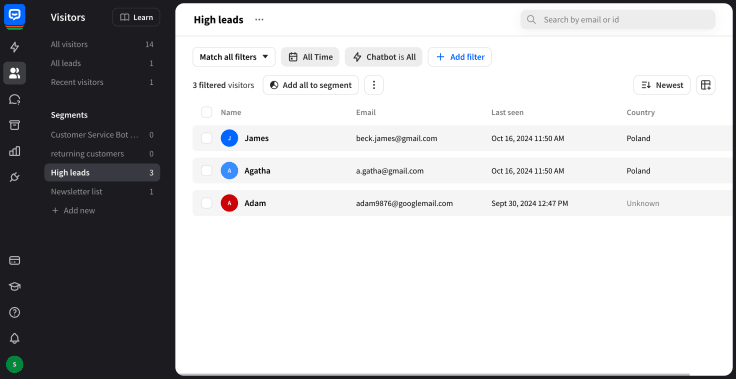Click the Name column header

(x=231, y=112)
